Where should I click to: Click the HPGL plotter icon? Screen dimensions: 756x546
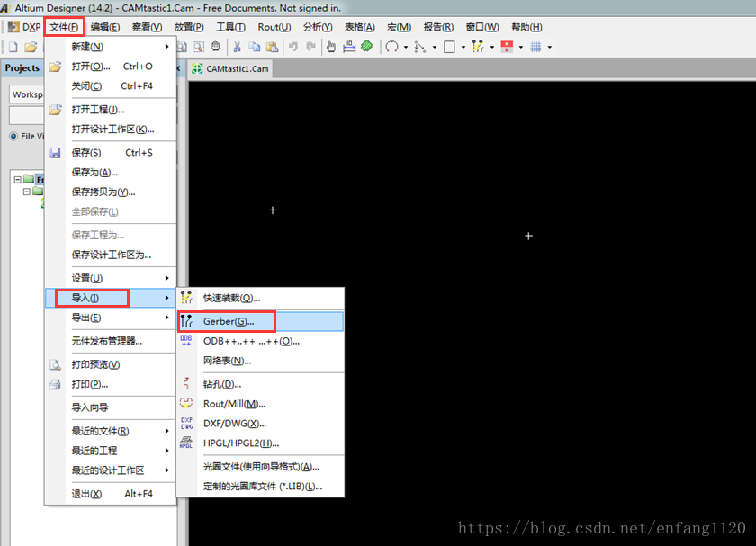pos(186,443)
